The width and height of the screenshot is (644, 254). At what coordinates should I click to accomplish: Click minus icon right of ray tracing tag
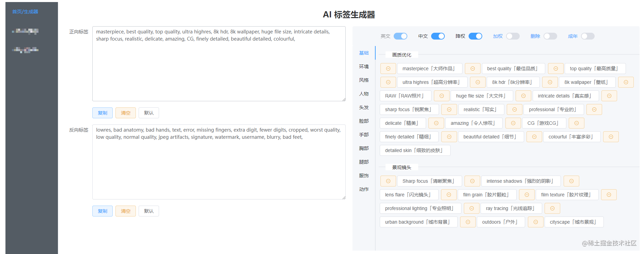[552, 208]
